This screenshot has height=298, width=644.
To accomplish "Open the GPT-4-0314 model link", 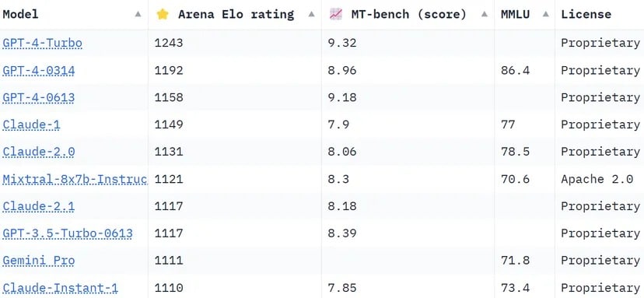I will [39, 71].
